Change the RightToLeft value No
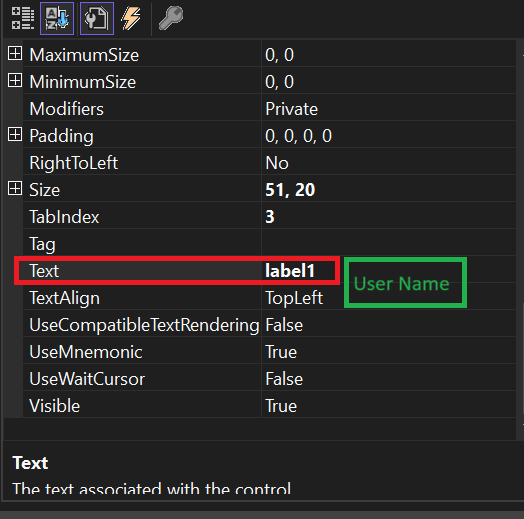The height and width of the screenshot is (519, 524). point(389,162)
